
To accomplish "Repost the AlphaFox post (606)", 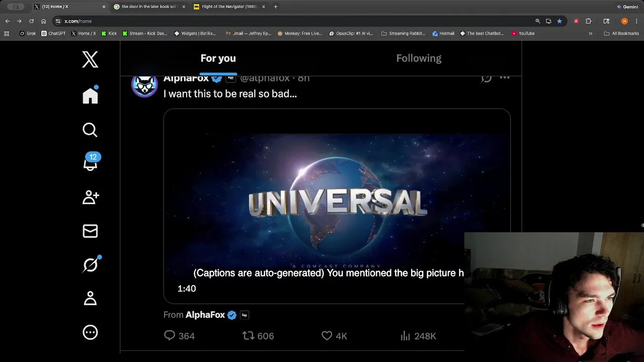I will (x=258, y=336).
